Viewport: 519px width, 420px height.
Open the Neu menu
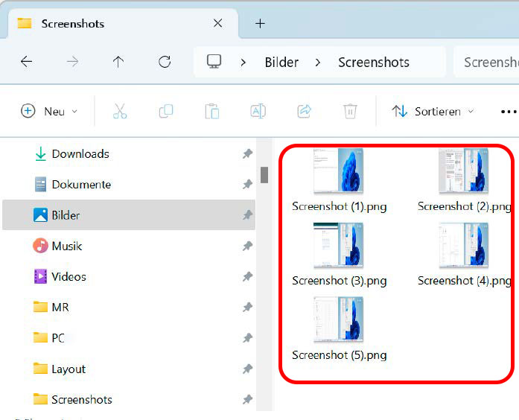[49, 112]
